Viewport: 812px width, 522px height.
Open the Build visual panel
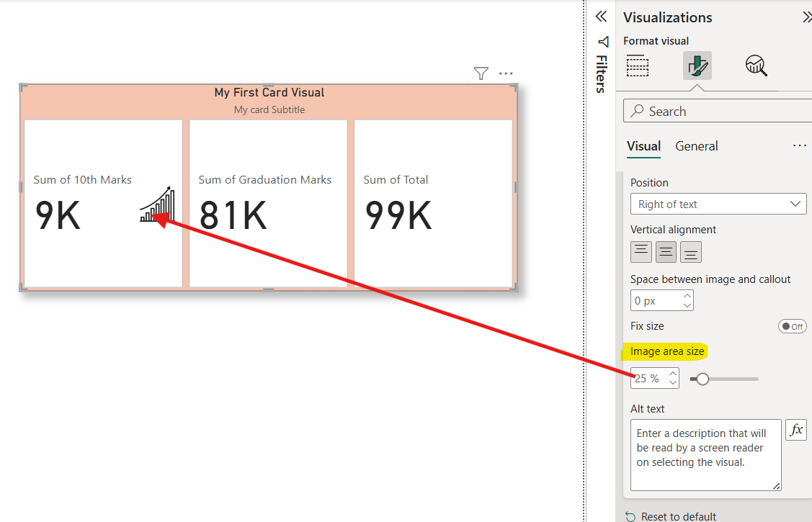point(637,66)
